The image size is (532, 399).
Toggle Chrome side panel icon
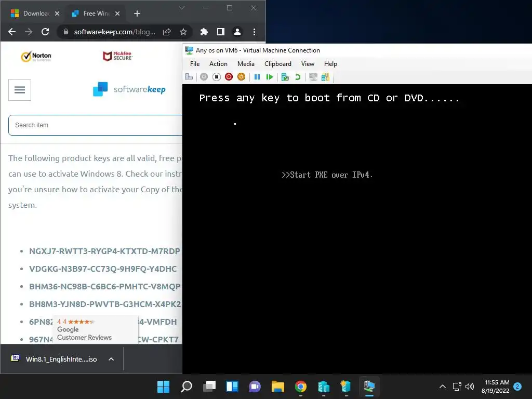(220, 32)
